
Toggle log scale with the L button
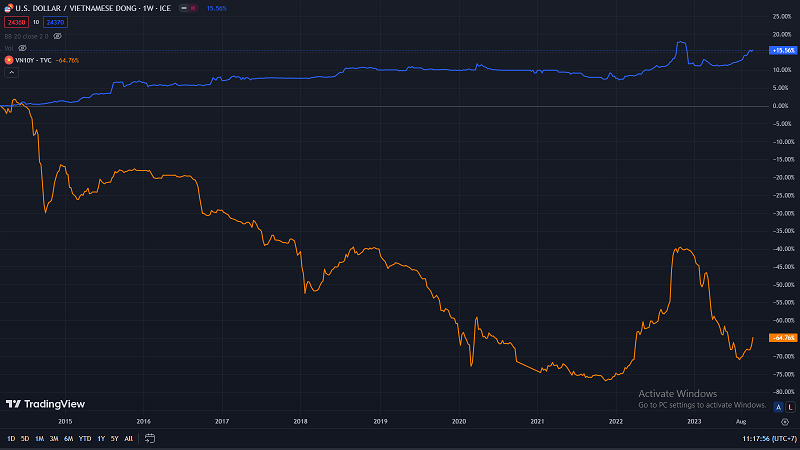tap(790, 407)
